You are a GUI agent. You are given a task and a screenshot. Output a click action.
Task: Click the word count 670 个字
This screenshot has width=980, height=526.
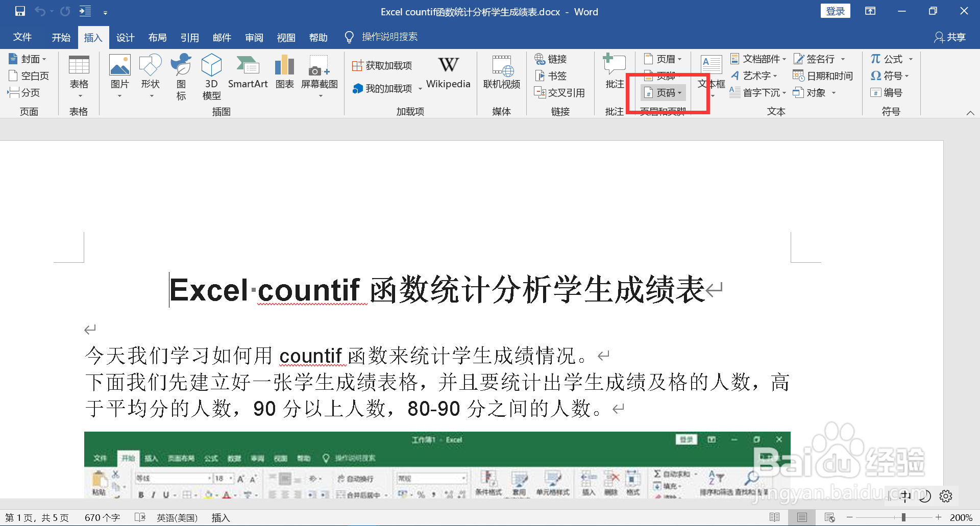[x=102, y=517]
